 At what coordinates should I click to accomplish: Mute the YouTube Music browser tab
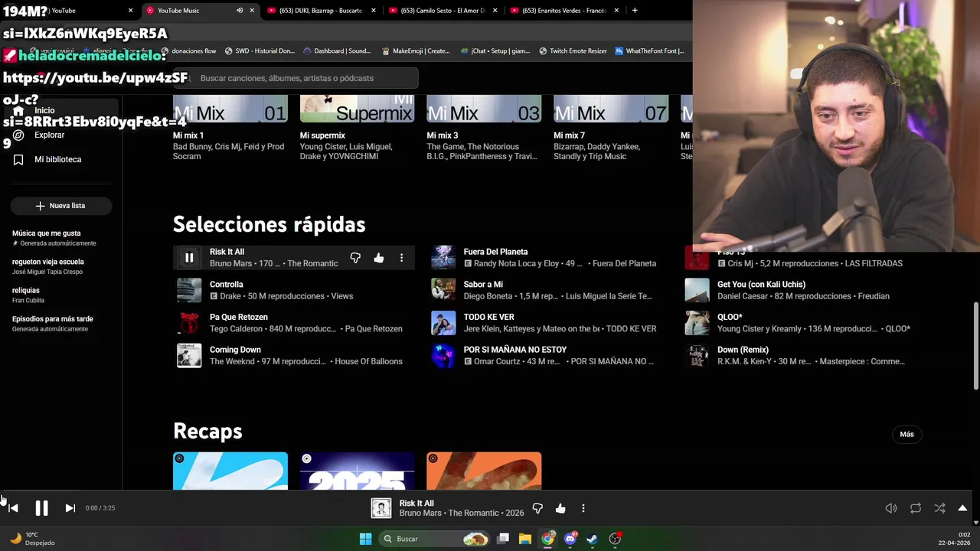(240, 11)
